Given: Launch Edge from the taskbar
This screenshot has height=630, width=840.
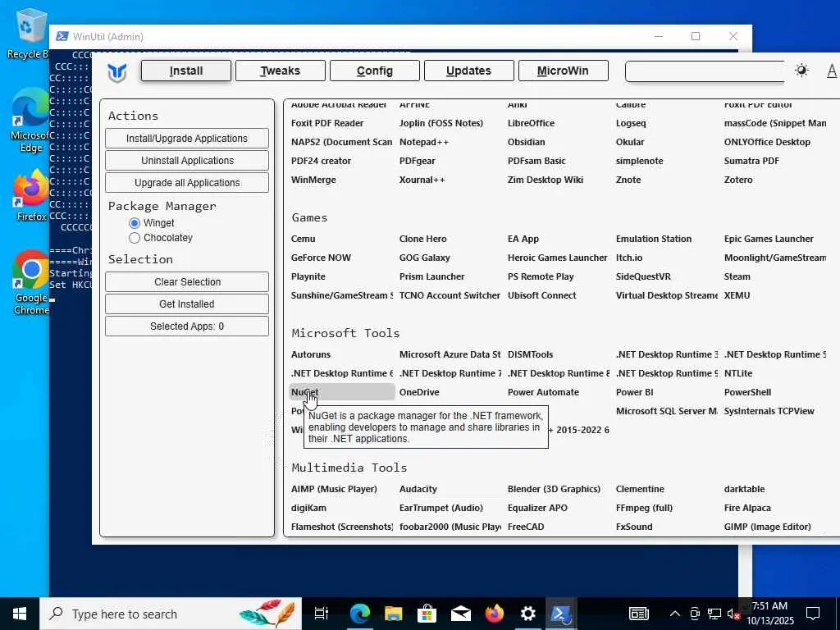Looking at the screenshot, I should (x=360, y=614).
